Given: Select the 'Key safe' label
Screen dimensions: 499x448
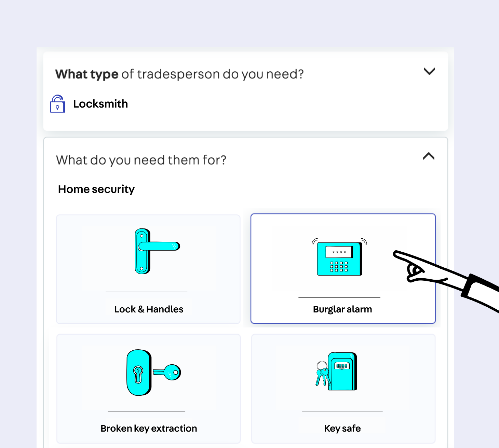Looking at the screenshot, I should [x=342, y=429].
